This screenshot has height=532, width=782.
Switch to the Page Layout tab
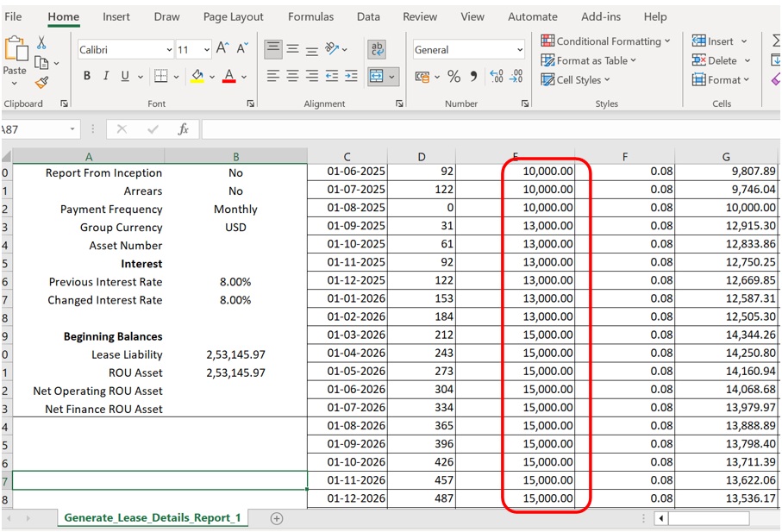point(234,16)
